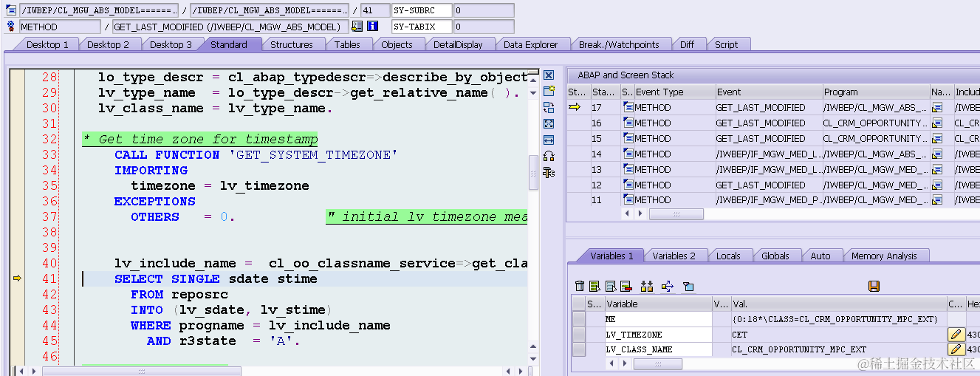The width and height of the screenshot is (980, 376).
Task: Click the ABAP and Screen Stack title bar
Action: 773,75
